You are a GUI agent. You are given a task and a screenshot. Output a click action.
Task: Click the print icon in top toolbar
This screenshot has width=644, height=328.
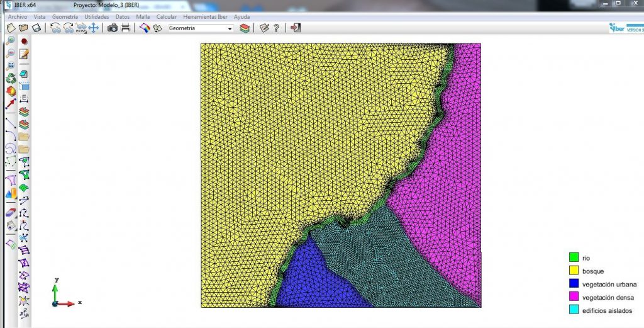click(125, 28)
